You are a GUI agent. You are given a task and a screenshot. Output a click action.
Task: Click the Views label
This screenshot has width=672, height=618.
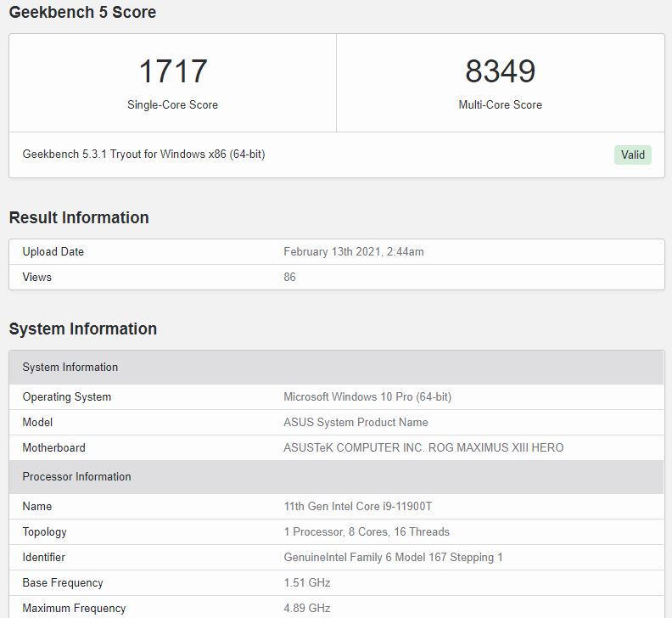[36, 277]
